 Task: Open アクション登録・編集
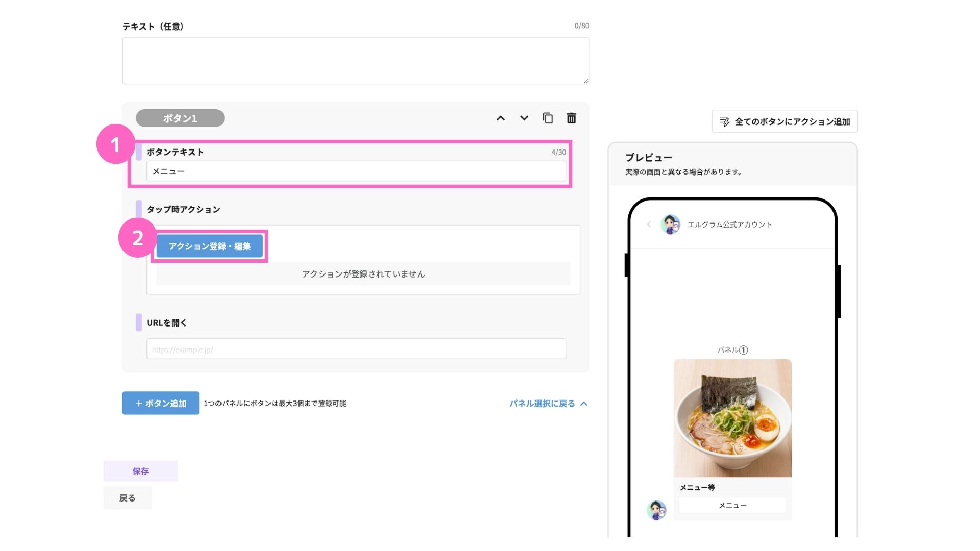(x=210, y=246)
